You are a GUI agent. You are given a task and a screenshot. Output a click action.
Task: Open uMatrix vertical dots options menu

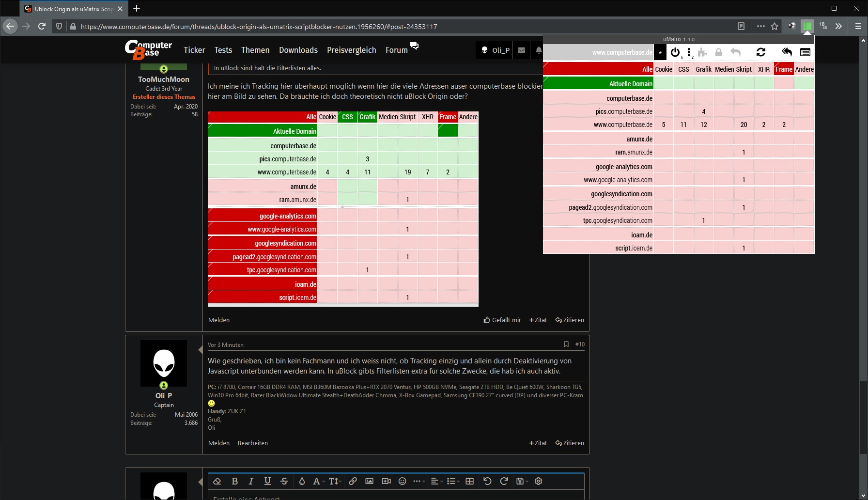(x=689, y=52)
